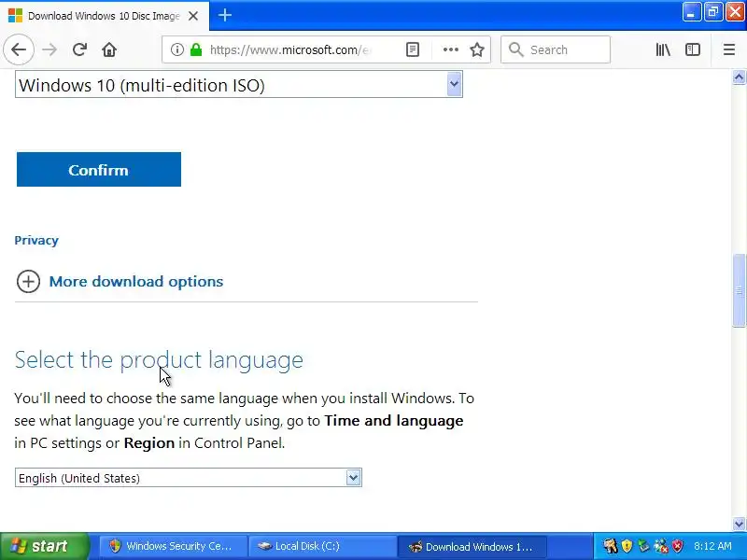Click the Microsoft logo favicon on tab
The height and width of the screenshot is (560, 747).
coord(15,16)
